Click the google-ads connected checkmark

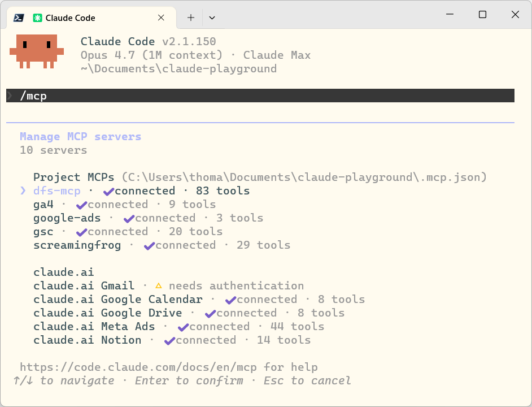coord(129,219)
